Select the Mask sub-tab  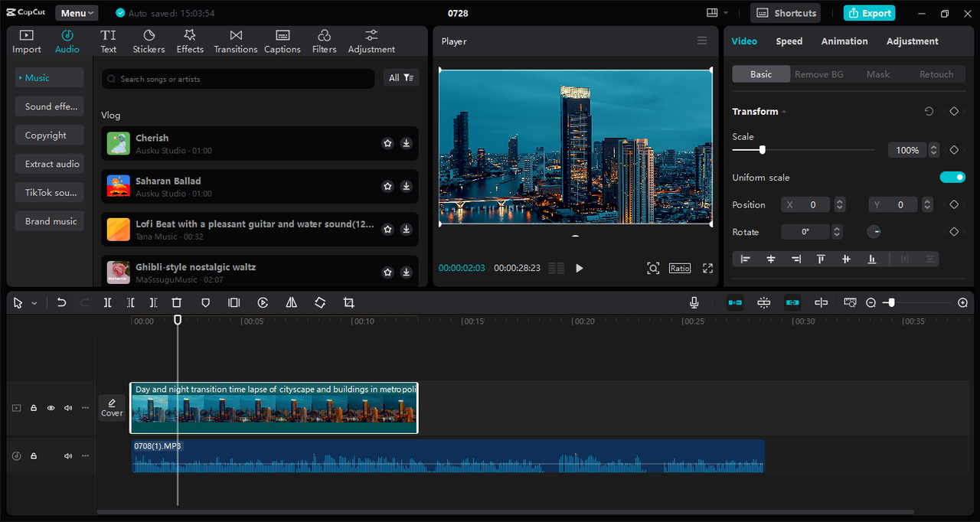(878, 74)
